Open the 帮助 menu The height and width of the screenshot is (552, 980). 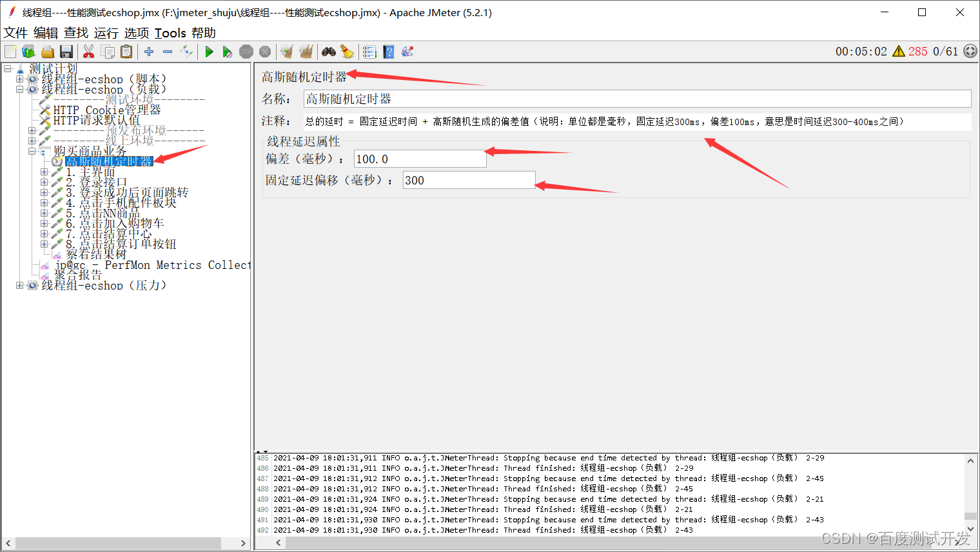(204, 33)
